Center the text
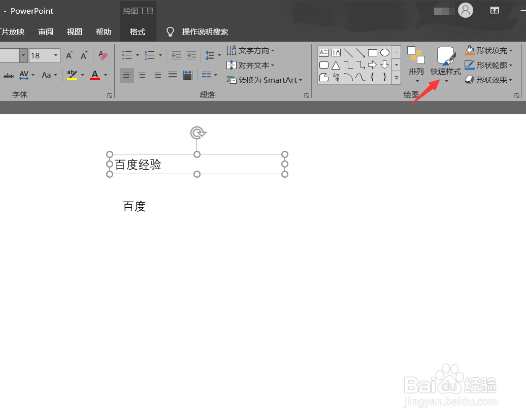The height and width of the screenshot is (420, 526). (142, 75)
